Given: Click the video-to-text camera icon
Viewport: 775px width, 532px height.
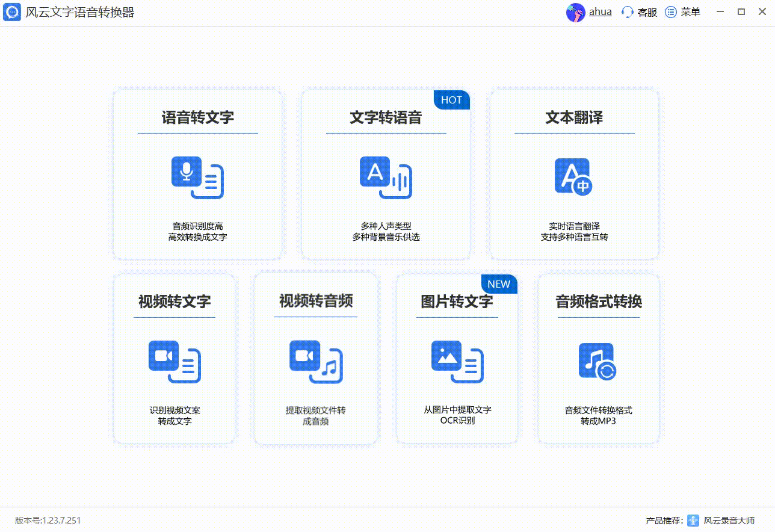Looking at the screenshot, I should (174, 362).
